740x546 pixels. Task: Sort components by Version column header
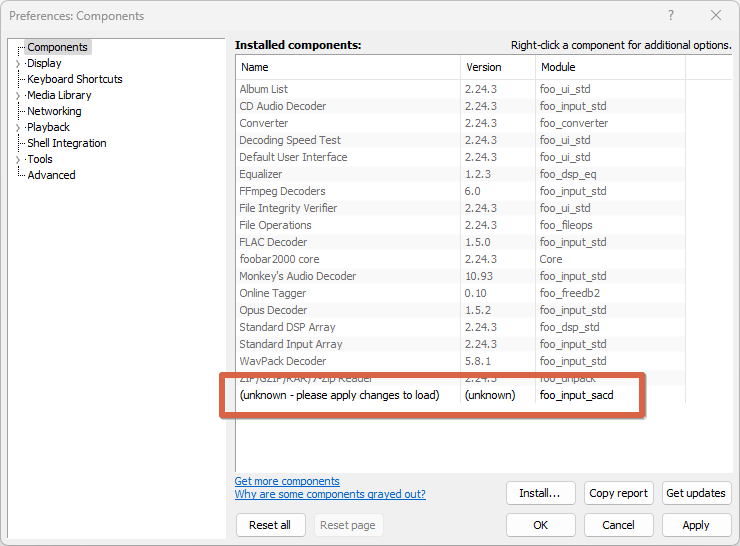pos(498,67)
